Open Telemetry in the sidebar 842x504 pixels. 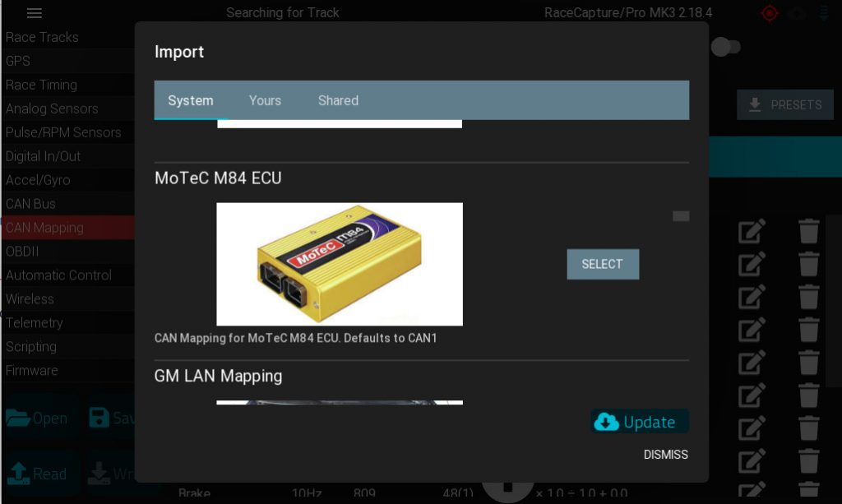pos(67,322)
